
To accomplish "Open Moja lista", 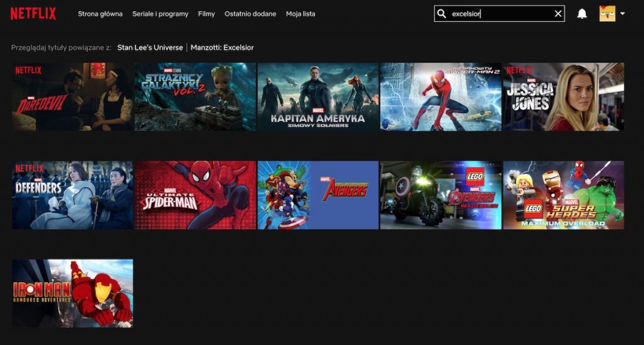I will click(x=301, y=14).
